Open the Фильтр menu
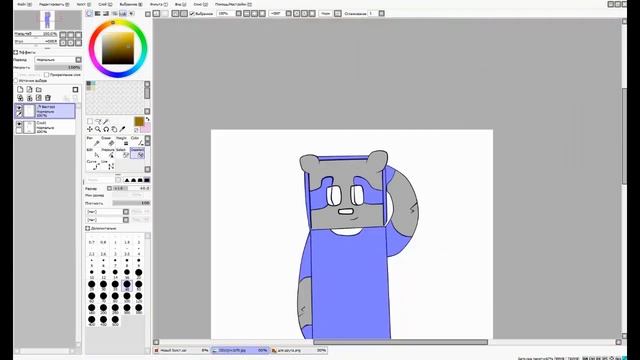The width and height of the screenshot is (640, 360). (159, 4)
